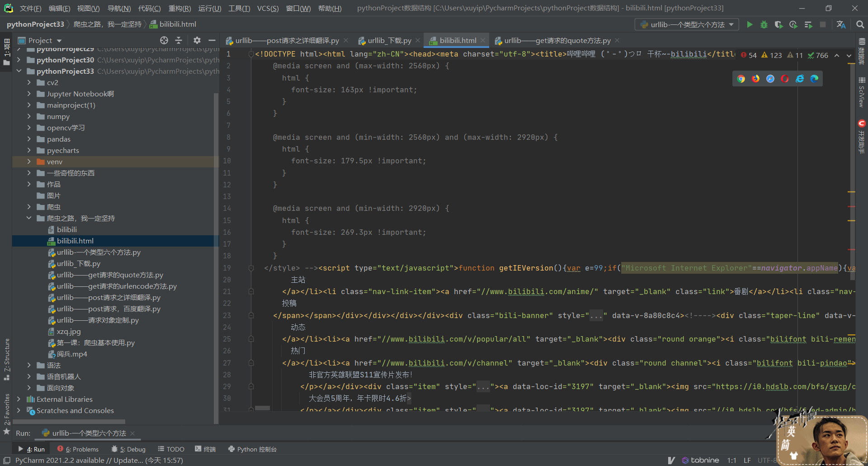Image resolution: width=868 pixels, height=466 pixels.
Task: Toggle tool window quick access in status bar corner
Action: point(6,460)
